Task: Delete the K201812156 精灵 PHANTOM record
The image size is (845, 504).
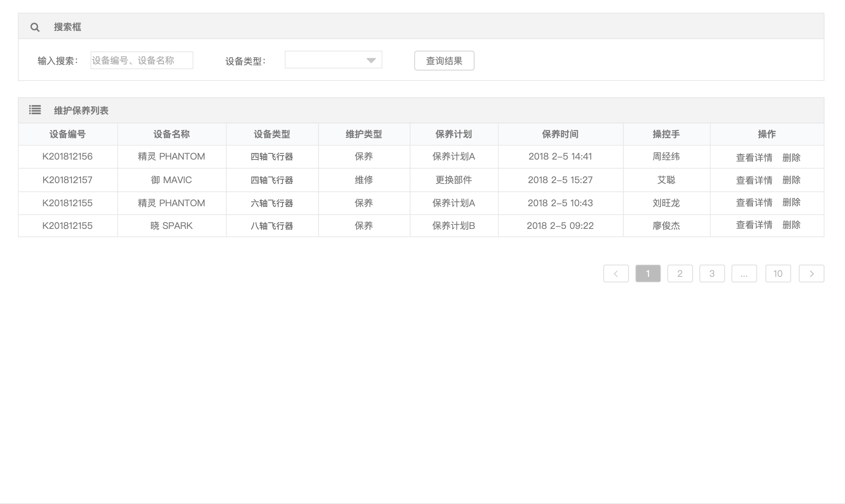Action: pos(791,157)
